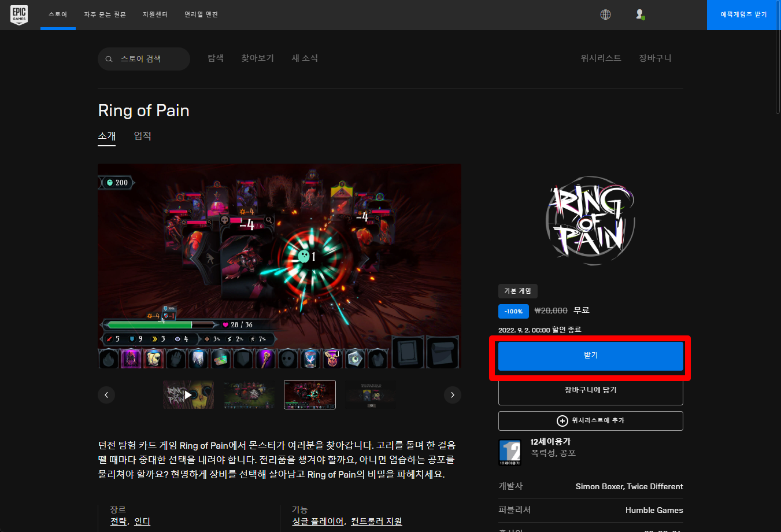This screenshot has height=532, width=781.
Task: Go to previous media with left arrow
Action: point(106,395)
